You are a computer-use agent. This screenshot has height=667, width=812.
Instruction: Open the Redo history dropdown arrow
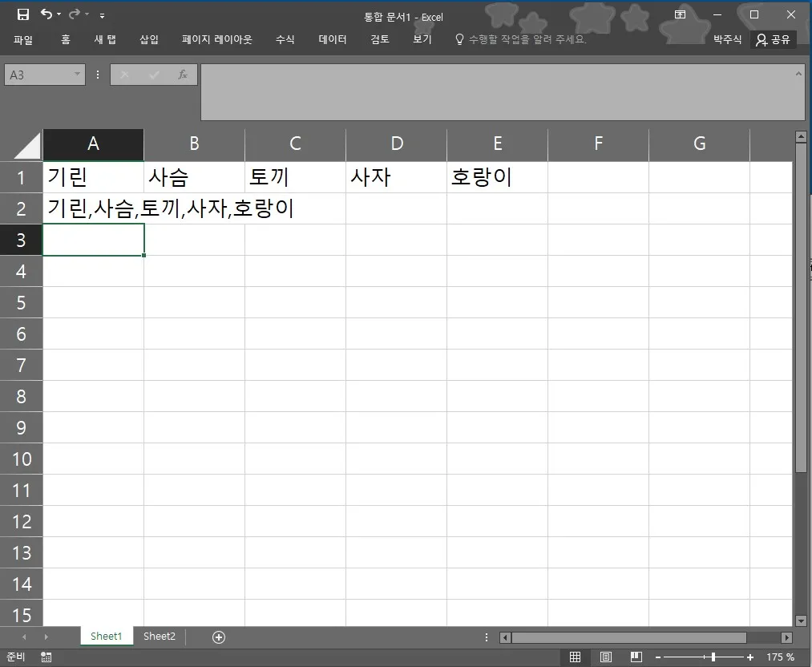pyautogui.click(x=87, y=14)
